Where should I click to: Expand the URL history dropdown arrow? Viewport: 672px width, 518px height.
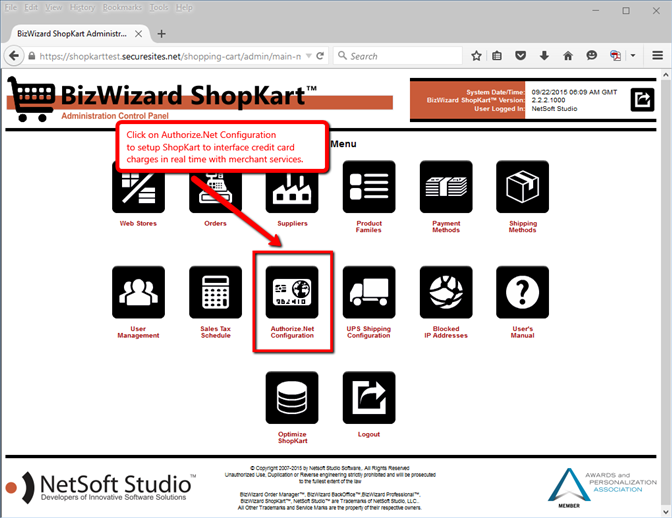click(x=308, y=56)
